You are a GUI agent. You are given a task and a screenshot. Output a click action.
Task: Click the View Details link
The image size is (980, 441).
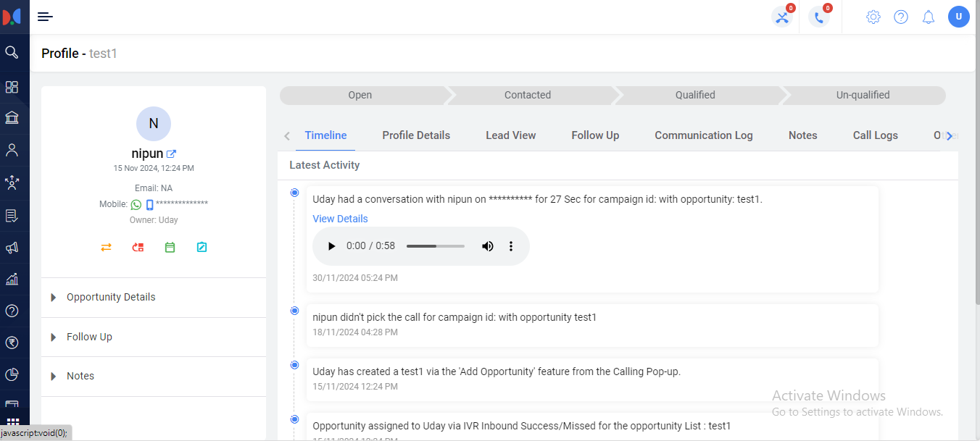tap(340, 219)
